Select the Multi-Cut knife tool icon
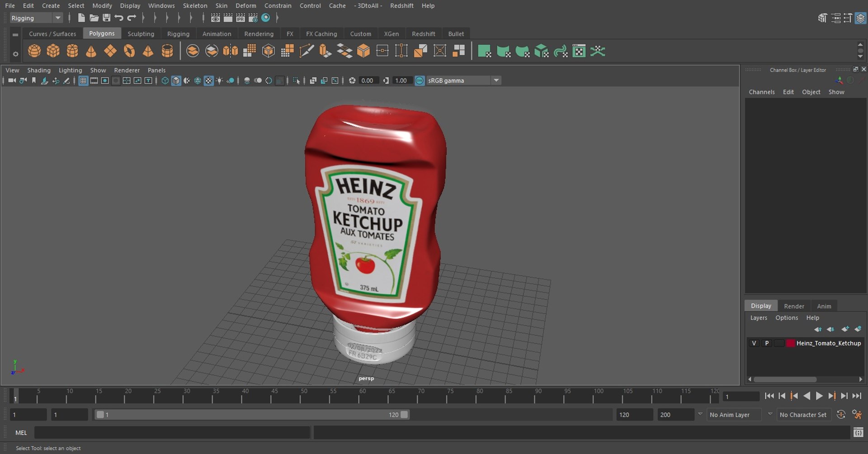The height and width of the screenshot is (454, 868). point(306,51)
